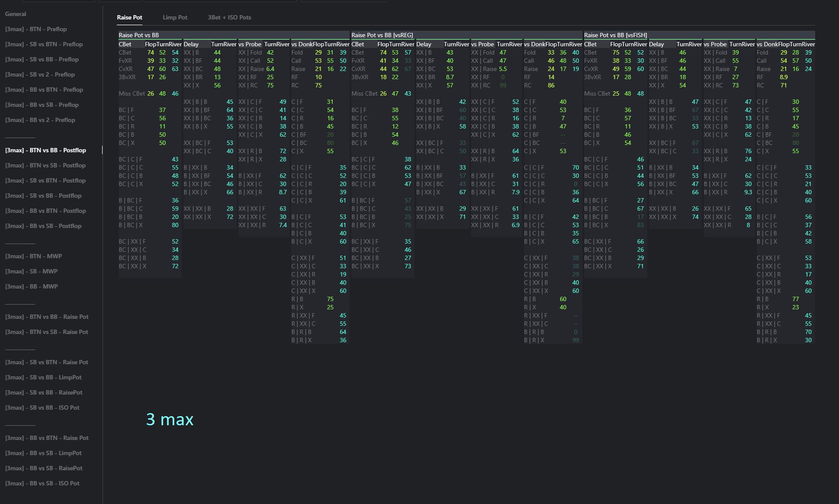The height and width of the screenshot is (504, 839).
Task: Select [3max] - BTN vs SB - Postflop
Action: pyautogui.click(x=45, y=165)
